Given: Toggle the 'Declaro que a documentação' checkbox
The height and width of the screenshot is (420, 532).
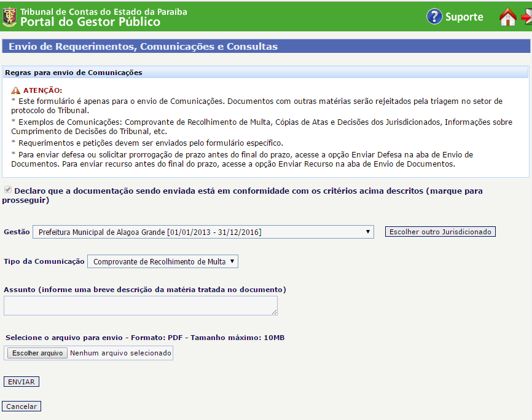Looking at the screenshot, I should [8, 191].
